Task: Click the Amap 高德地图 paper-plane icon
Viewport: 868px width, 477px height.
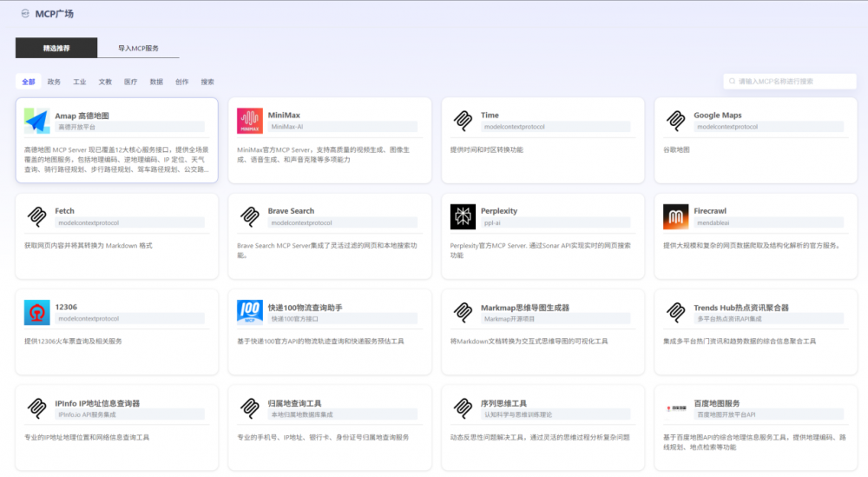Action: tap(37, 121)
